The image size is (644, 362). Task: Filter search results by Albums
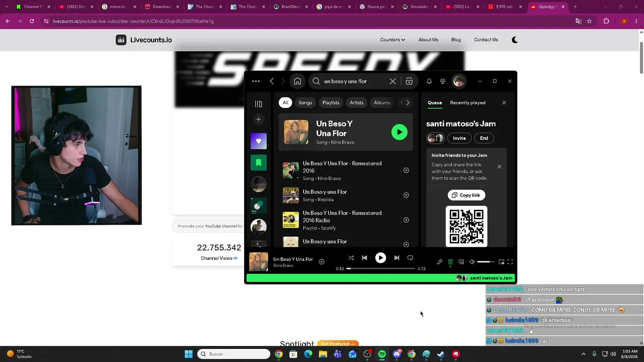click(382, 103)
